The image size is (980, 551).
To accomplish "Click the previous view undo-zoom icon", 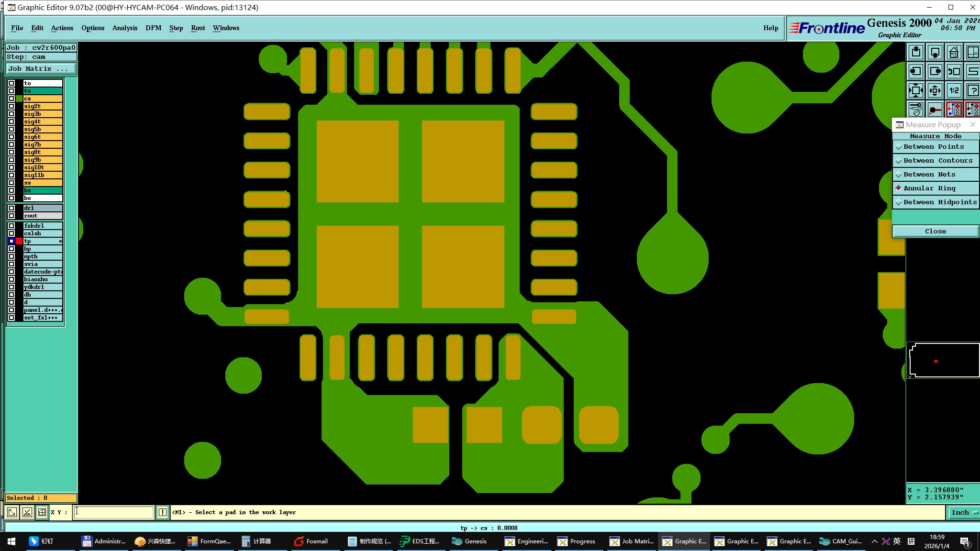I will tap(954, 71).
